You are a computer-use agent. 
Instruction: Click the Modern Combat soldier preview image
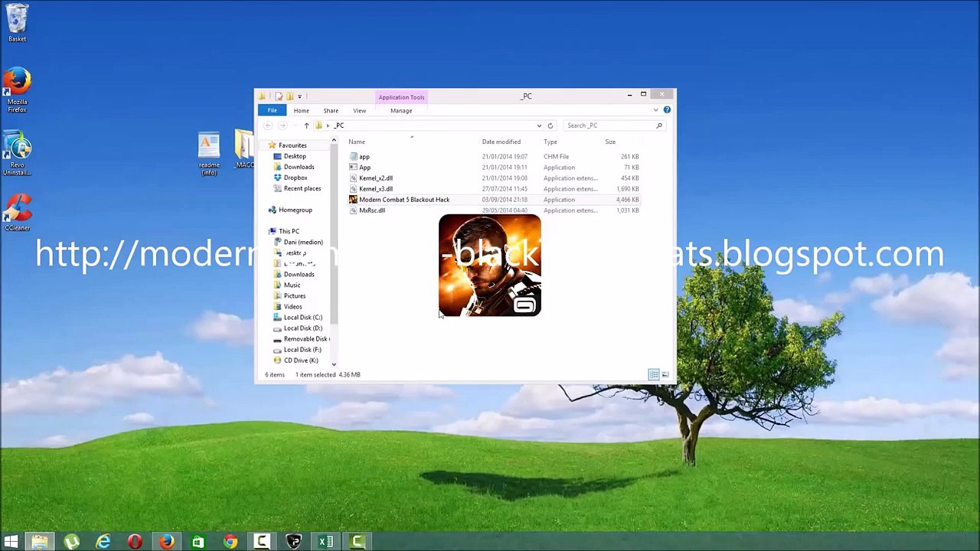[x=490, y=266]
